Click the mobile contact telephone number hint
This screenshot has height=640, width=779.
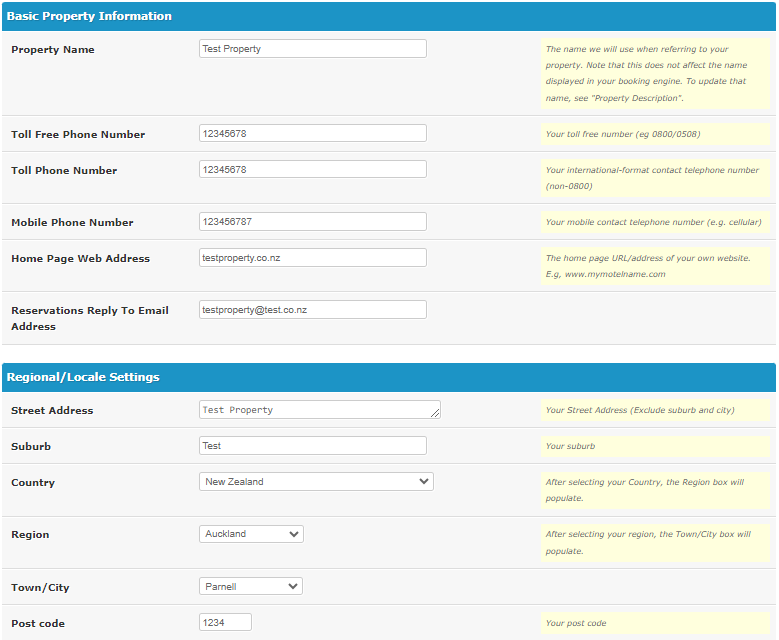655,222
